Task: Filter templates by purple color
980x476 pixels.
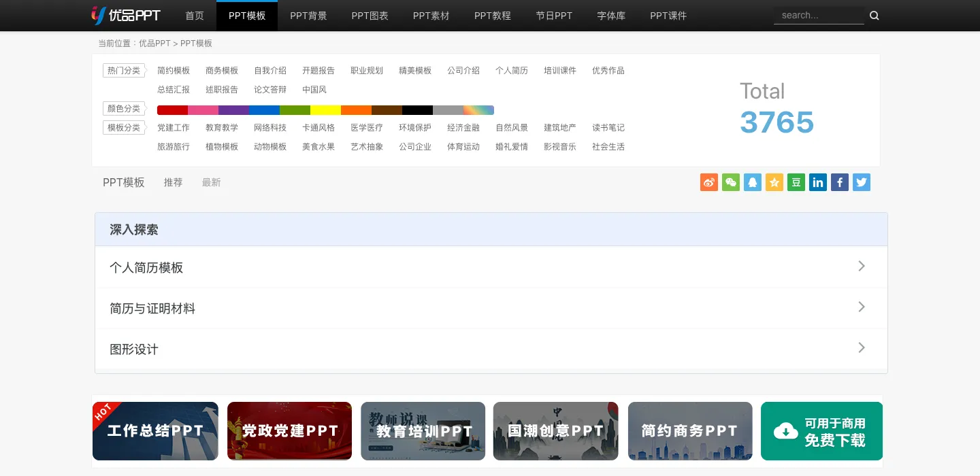Action: point(233,110)
